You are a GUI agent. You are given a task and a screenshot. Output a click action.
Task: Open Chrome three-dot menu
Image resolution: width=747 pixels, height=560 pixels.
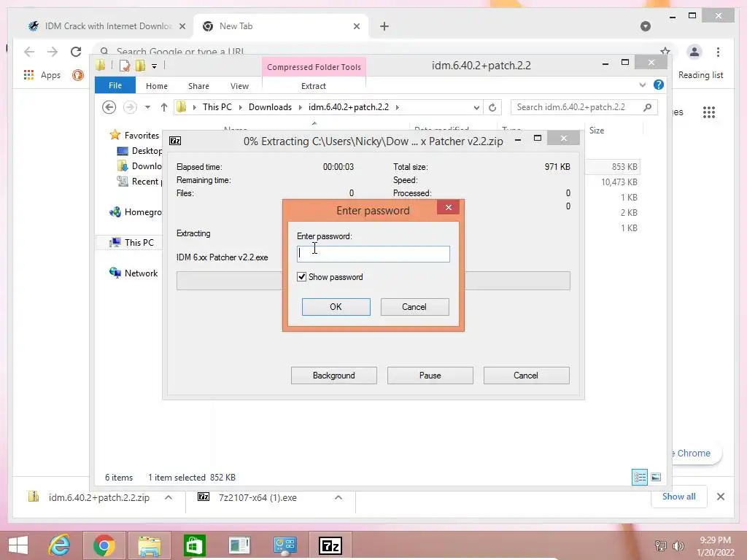[x=718, y=52]
